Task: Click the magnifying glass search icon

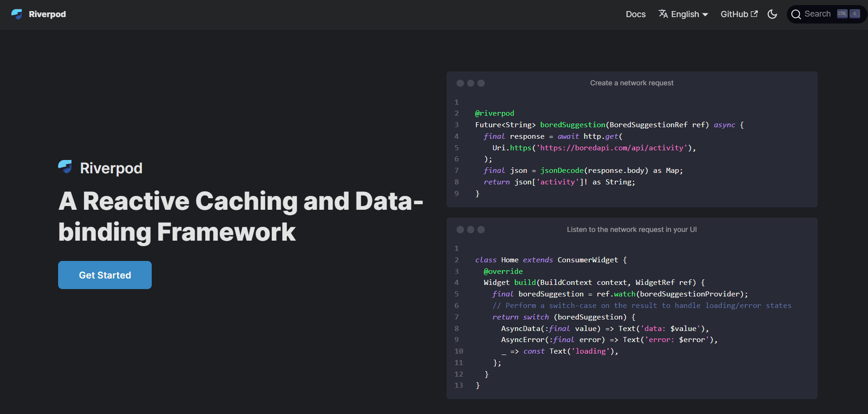Action: pos(796,14)
